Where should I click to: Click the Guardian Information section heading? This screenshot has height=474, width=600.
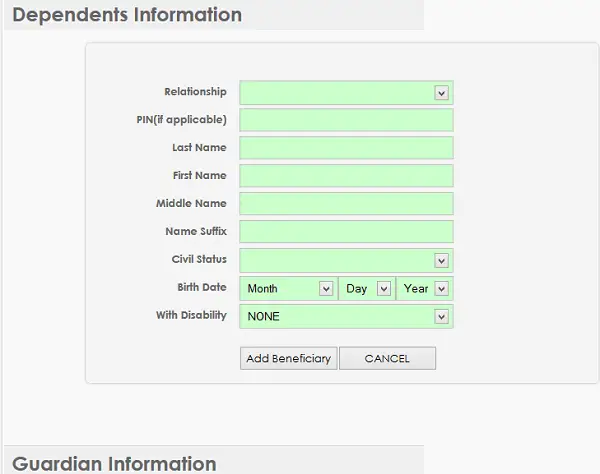tap(114, 463)
